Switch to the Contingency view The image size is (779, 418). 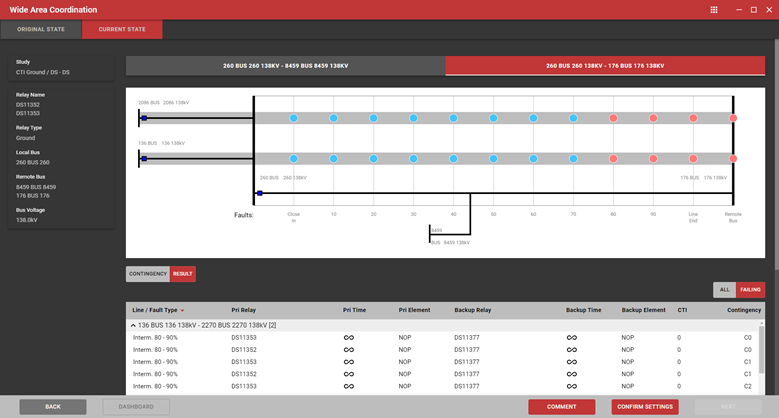(x=148, y=274)
